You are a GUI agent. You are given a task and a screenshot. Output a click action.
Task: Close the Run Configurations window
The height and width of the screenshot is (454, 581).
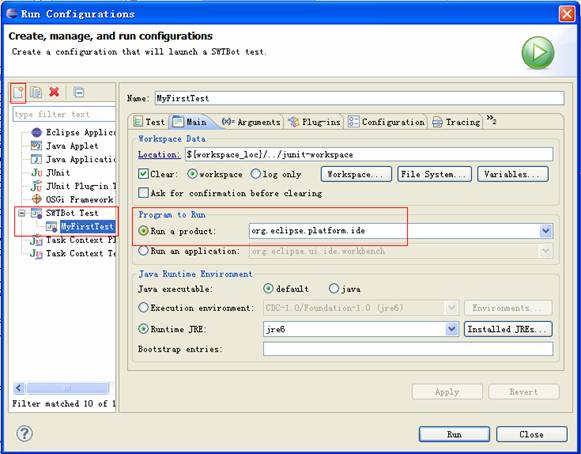pyautogui.click(x=567, y=14)
